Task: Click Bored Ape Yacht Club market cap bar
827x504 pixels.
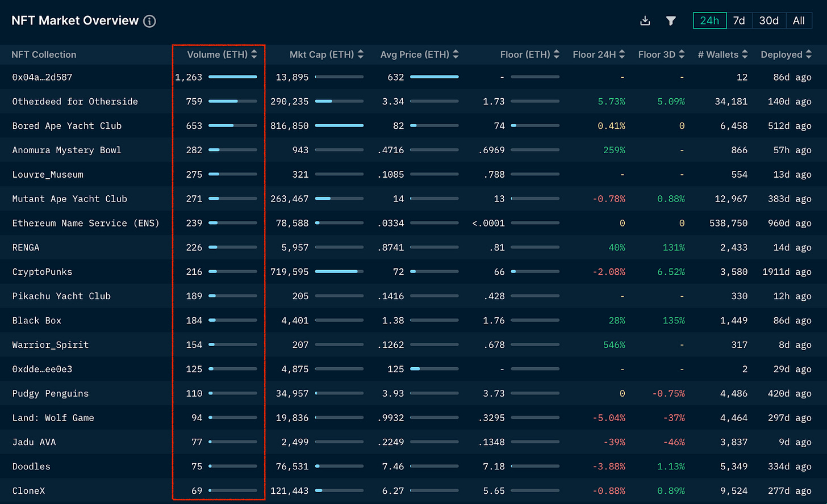Action: click(x=339, y=125)
